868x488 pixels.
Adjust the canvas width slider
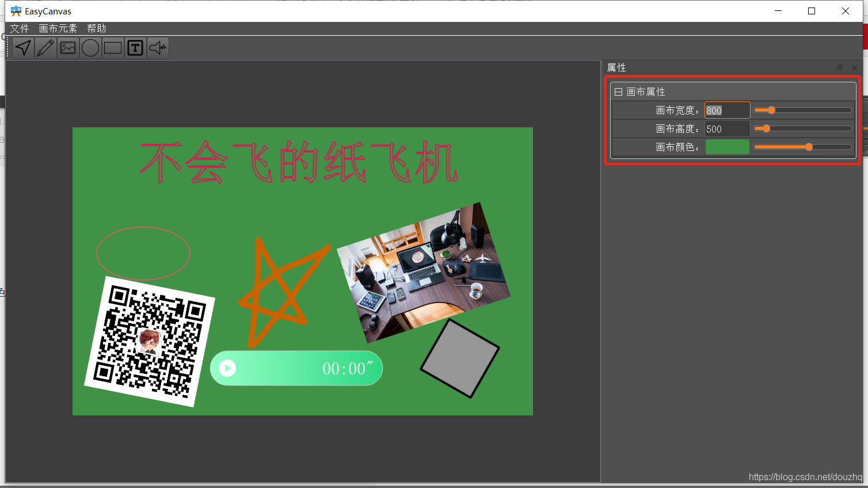click(x=771, y=110)
